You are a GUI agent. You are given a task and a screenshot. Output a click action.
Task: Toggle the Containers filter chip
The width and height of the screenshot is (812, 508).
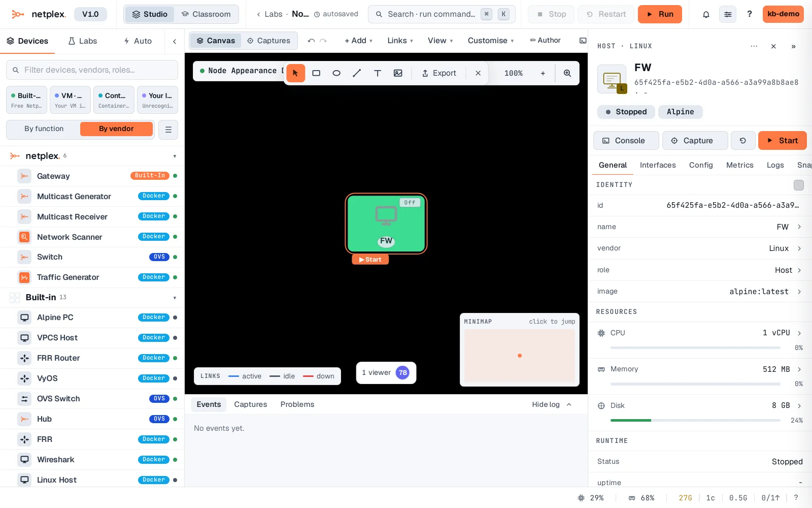[x=114, y=100]
